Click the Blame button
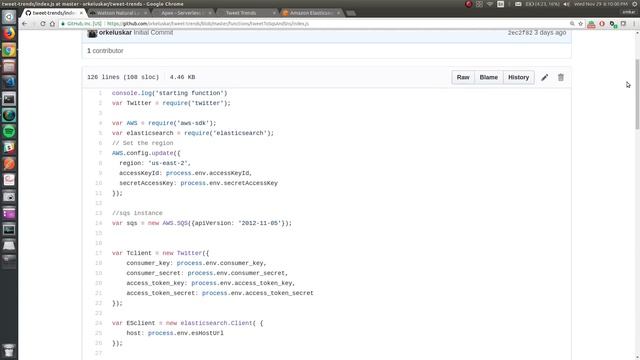The width and height of the screenshot is (640, 360). coord(489,77)
